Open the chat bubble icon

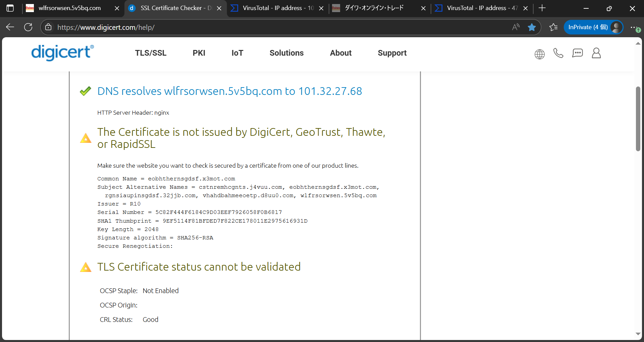click(577, 53)
